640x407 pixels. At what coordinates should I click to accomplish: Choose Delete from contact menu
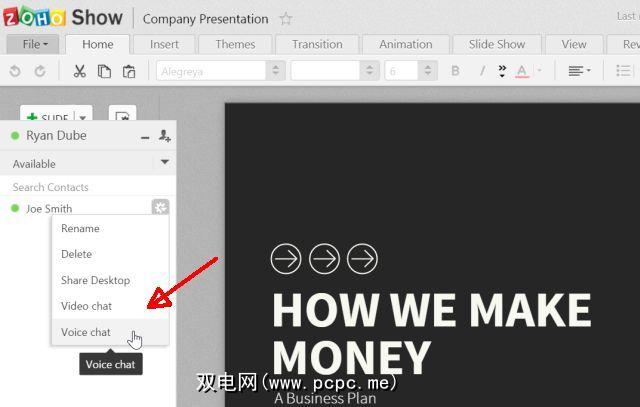110,254
